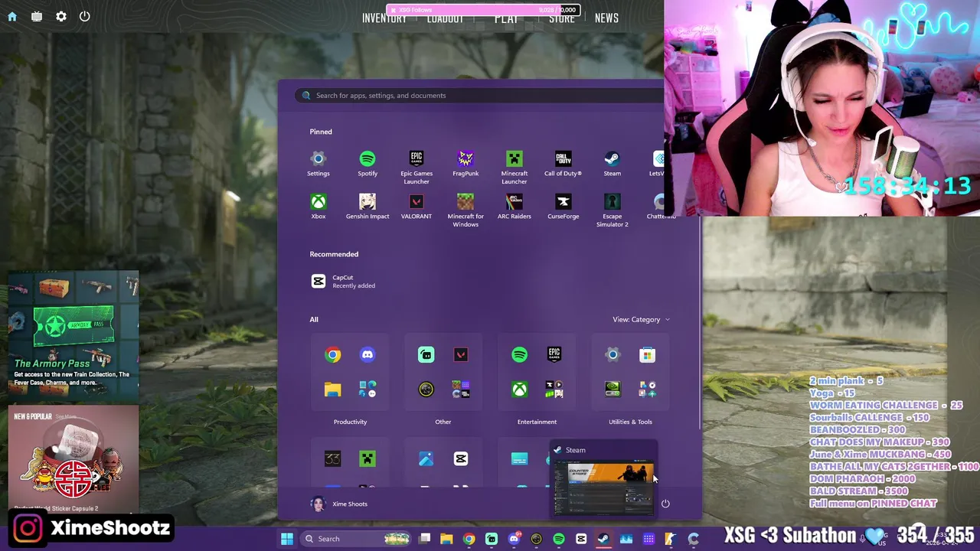The image size is (980, 551).
Task: Open NVIDIA app in Utilities & Tools
Action: click(612, 390)
